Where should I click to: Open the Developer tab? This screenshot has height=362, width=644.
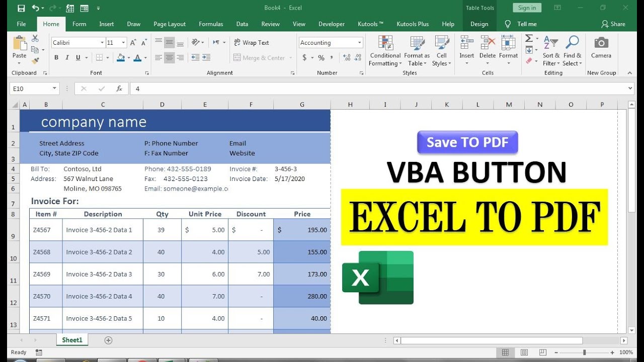(332, 24)
